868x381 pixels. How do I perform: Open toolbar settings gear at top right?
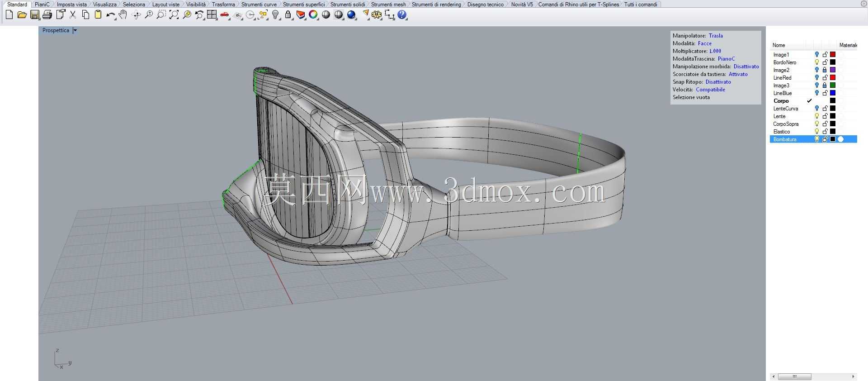pyautogui.click(x=863, y=4)
